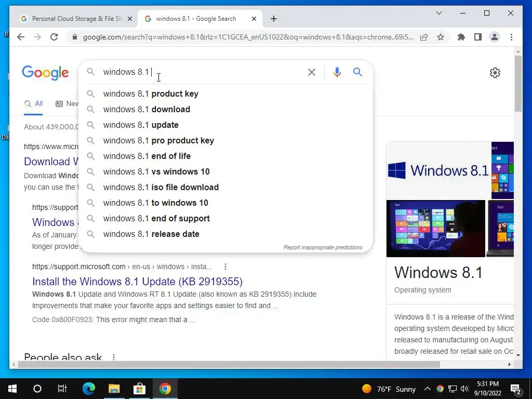
Task: Select suggestion windows 8.1 vs windows 10
Action: (x=225, y=171)
